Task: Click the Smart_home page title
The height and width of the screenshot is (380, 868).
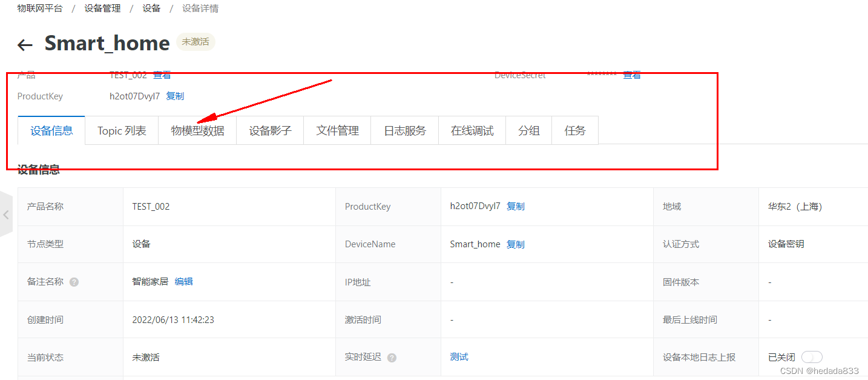Action: point(107,43)
